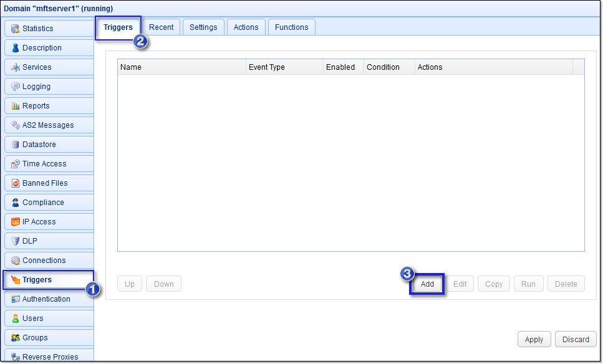Click the Discard button
This screenshot has width=603, height=364.
576,340
